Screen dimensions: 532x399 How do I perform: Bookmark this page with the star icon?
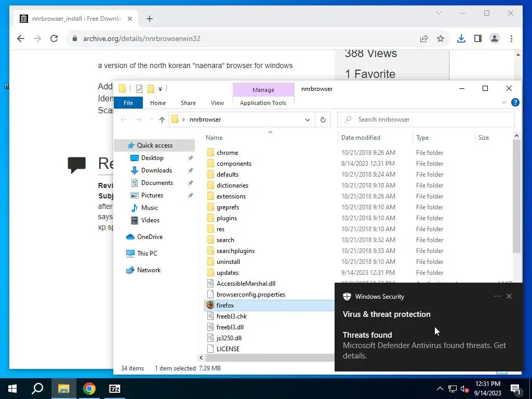click(x=441, y=38)
